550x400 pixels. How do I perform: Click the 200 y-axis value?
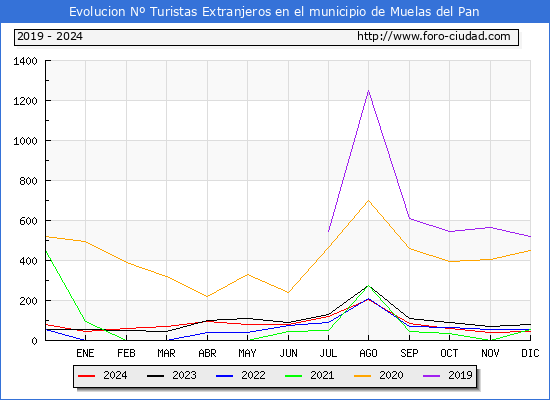click(28, 301)
